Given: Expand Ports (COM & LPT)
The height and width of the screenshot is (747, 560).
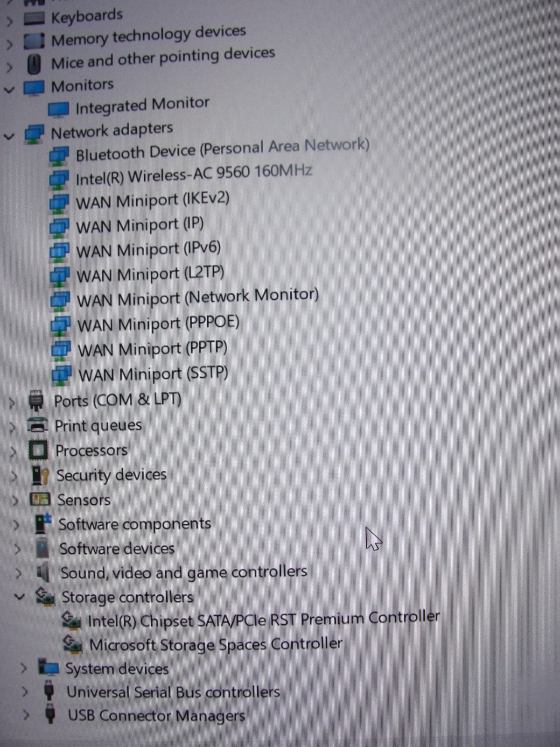Looking at the screenshot, I should [x=12, y=402].
